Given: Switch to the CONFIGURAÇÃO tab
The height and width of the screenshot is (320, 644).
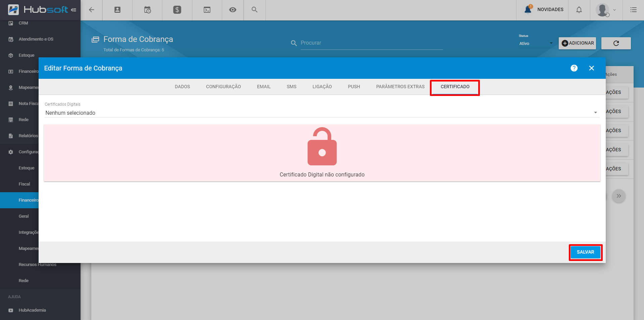Looking at the screenshot, I should pos(223,87).
